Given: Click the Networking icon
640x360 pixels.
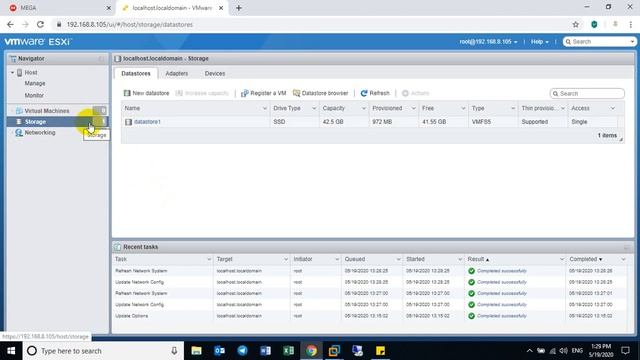Looking at the screenshot, I should pyautogui.click(x=19, y=133).
